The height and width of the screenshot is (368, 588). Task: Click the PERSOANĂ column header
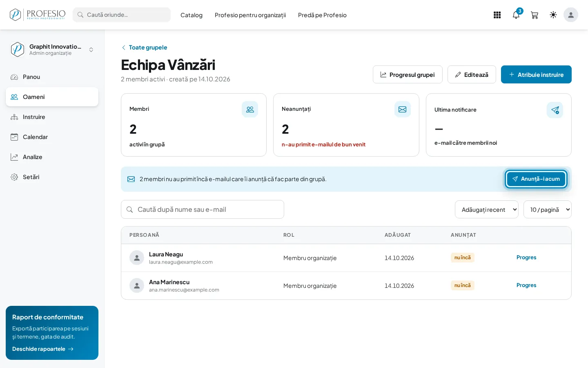[x=144, y=235]
